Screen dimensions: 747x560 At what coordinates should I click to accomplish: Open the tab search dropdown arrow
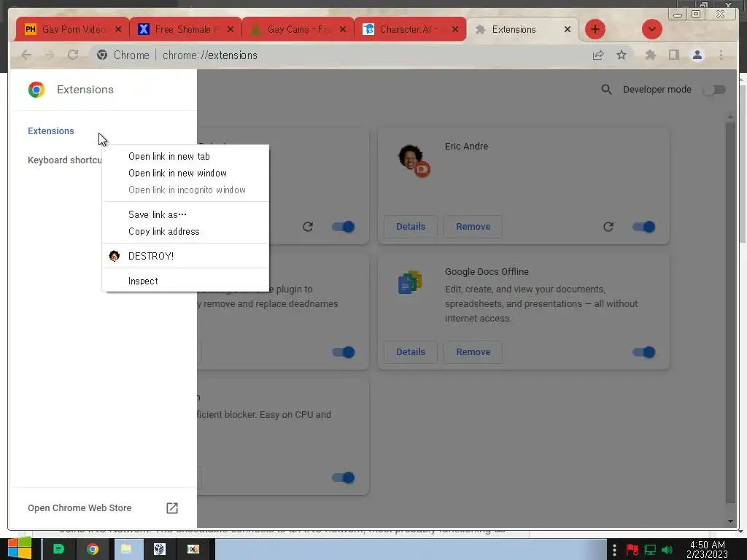click(x=651, y=29)
